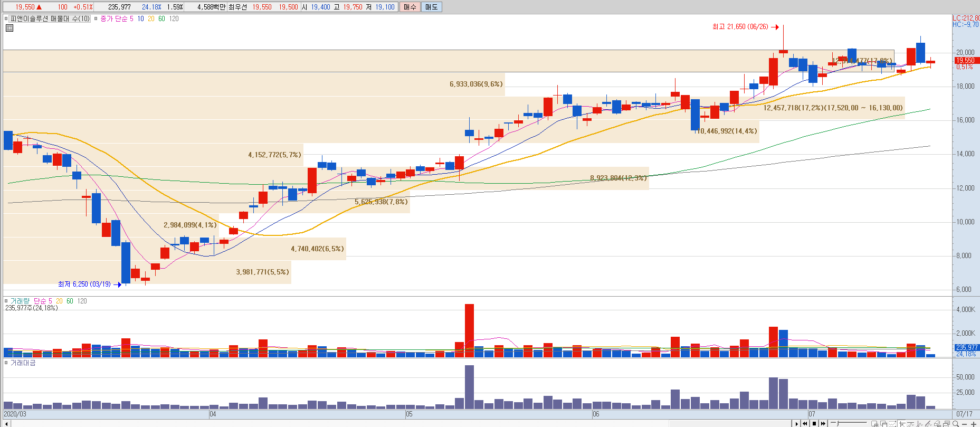
Task: Click the play button in chart playback controls
Action: pos(796,423)
